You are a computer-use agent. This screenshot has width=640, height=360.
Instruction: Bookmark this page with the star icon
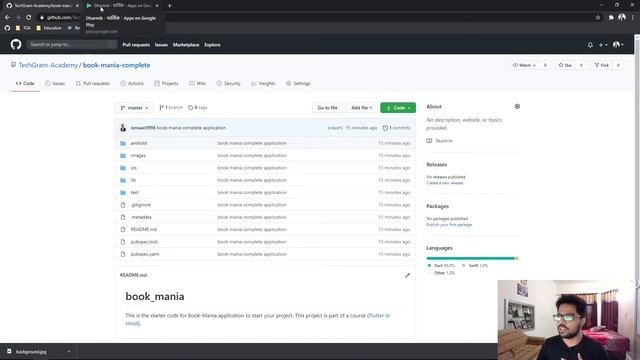pos(598,18)
